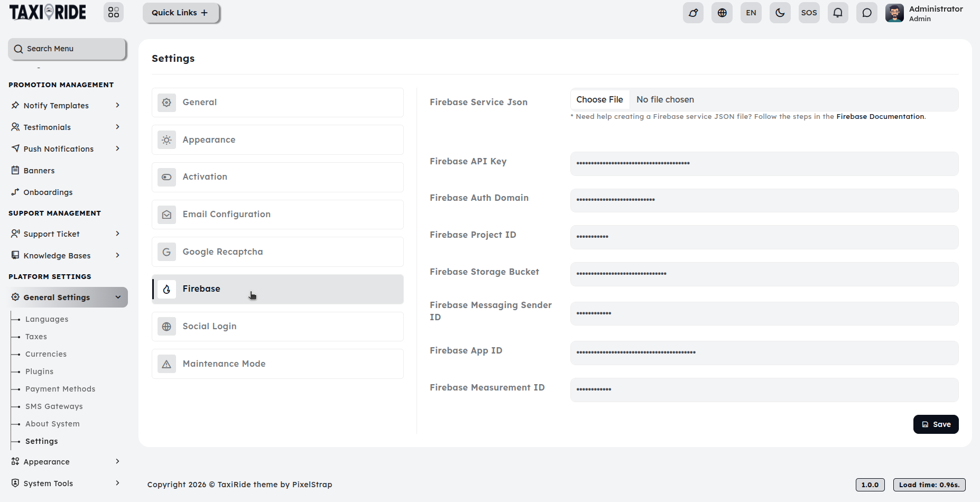Expand the Notify Templates menu
This screenshot has height=502, width=980.
pyautogui.click(x=67, y=106)
